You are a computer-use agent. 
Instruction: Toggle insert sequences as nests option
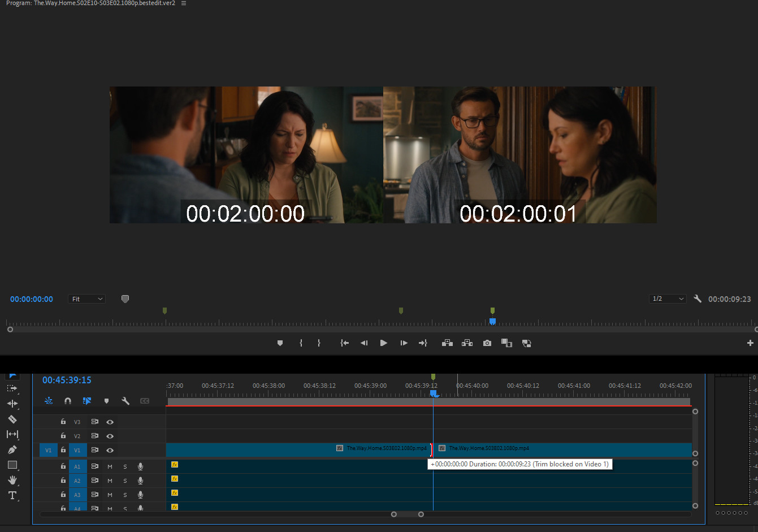(49, 401)
